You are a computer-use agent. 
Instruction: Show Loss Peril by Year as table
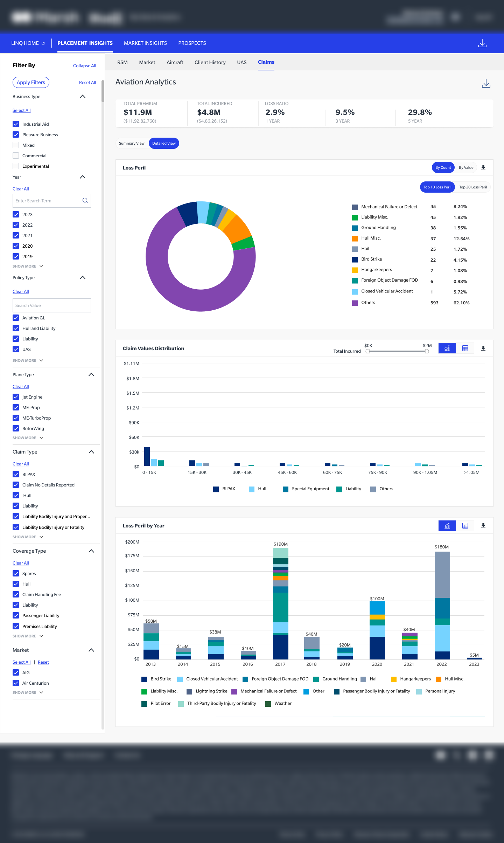point(465,526)
